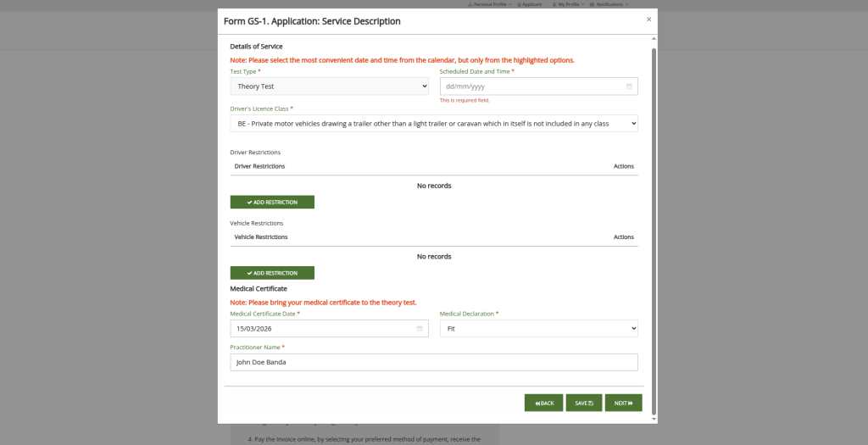The height and width of the screenshot is (445, 868).
Task: Open the Medical Declaration dropdown
Action: (538, 329)
